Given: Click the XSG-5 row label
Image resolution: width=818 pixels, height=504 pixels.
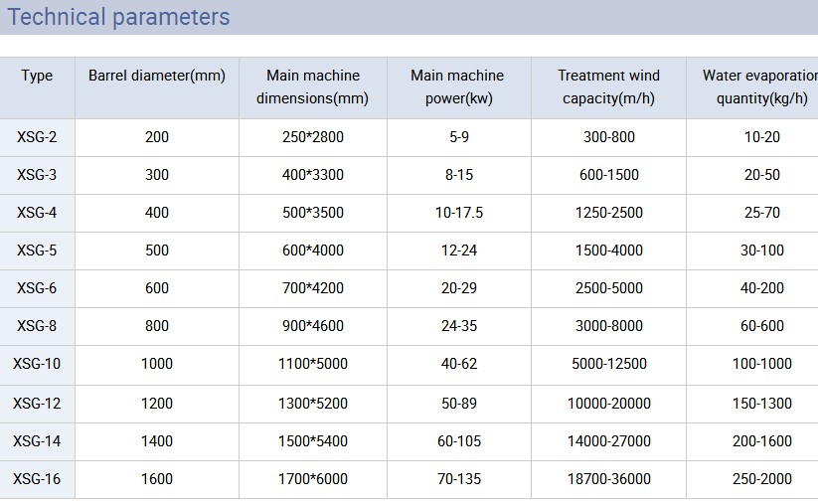Looking at the screenshot, I should coord(37,251).
